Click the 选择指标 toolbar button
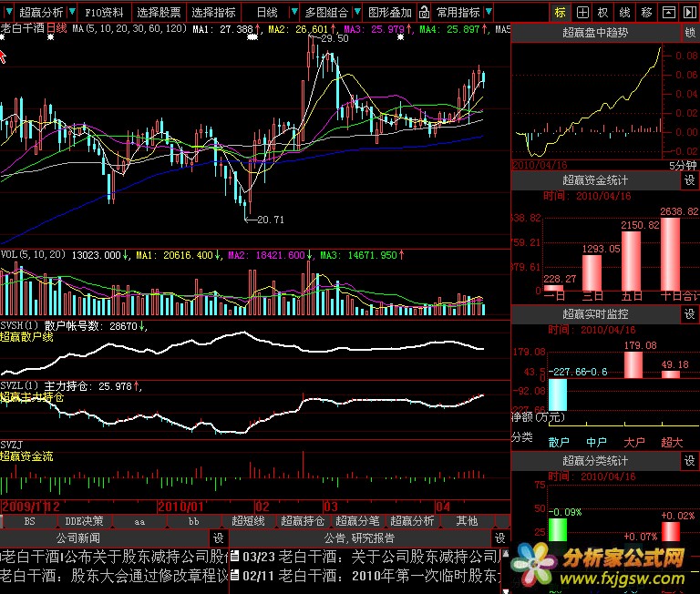 [x=213, y=13]
